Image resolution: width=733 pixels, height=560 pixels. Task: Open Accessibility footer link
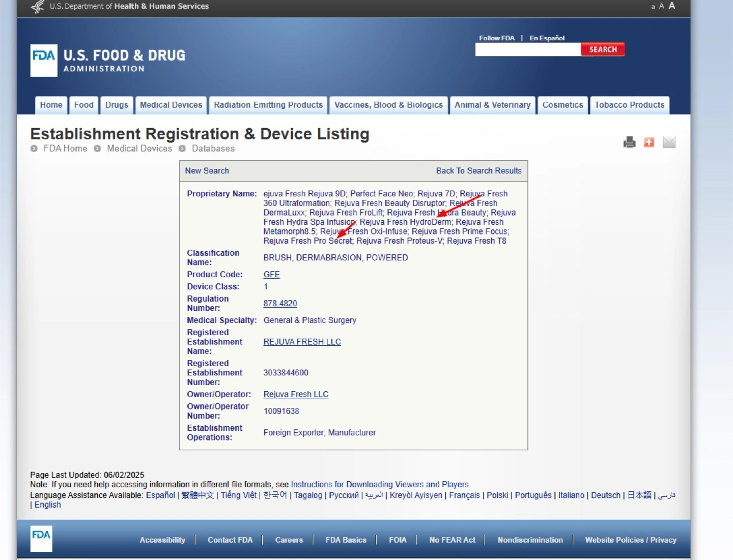click(162, 540)
